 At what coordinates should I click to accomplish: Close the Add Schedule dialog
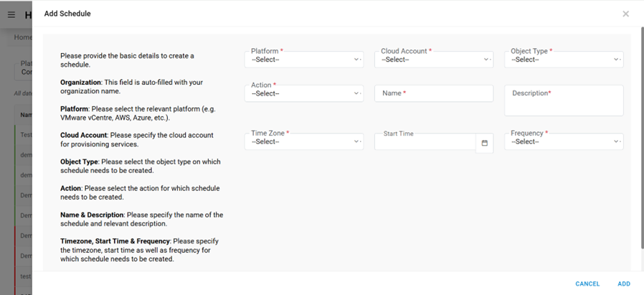tap(625, 14)
